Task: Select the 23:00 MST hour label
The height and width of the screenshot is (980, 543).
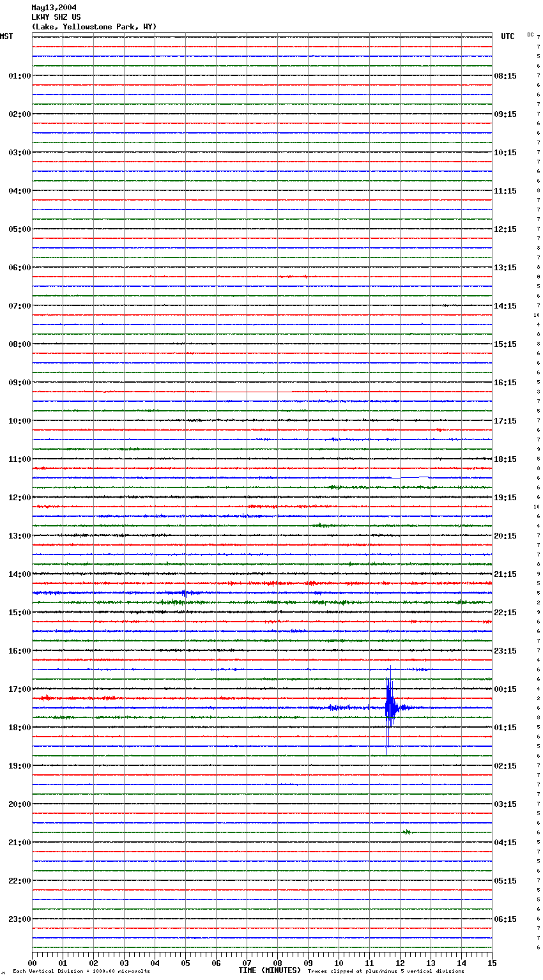Action: pyautogui.click(x=20, y=919)
